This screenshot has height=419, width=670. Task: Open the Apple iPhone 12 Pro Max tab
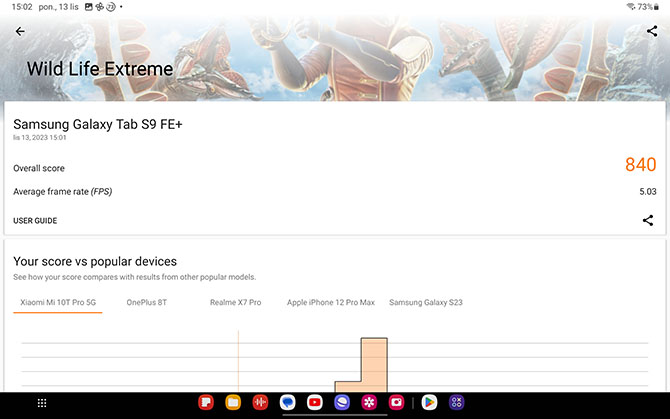[x=331, y=302]
